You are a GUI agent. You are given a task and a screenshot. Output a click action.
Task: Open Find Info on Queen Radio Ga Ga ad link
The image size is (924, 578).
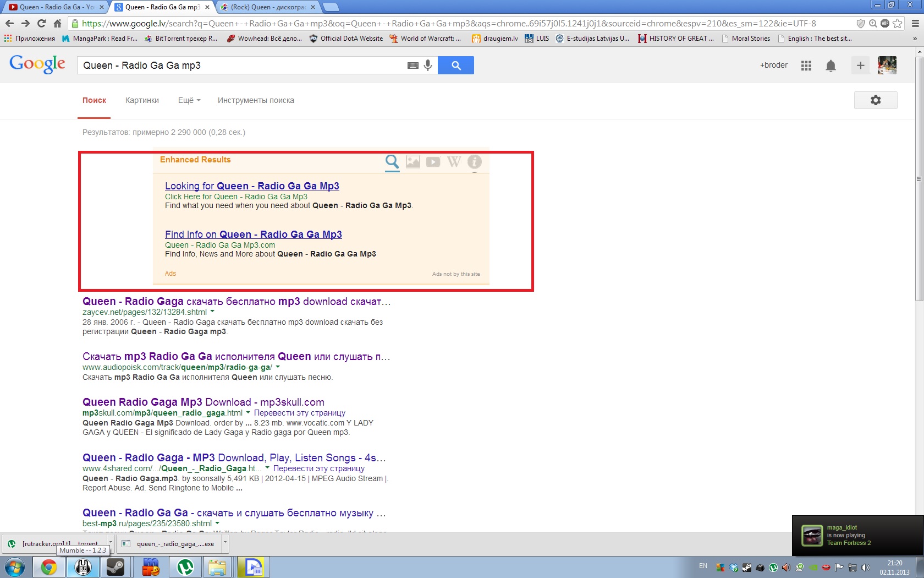(254, 235)
